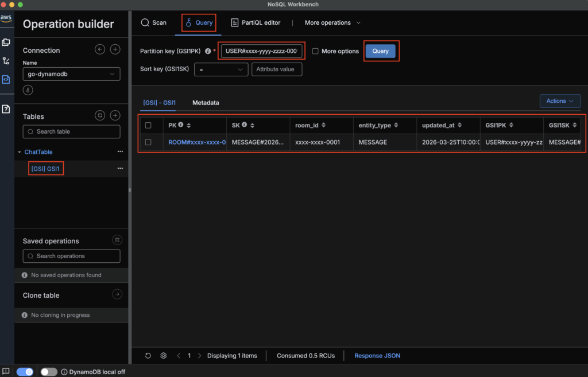Toggle DynamoDB local switch on
This screenshot has height=377, width=588.
point(49,372)
